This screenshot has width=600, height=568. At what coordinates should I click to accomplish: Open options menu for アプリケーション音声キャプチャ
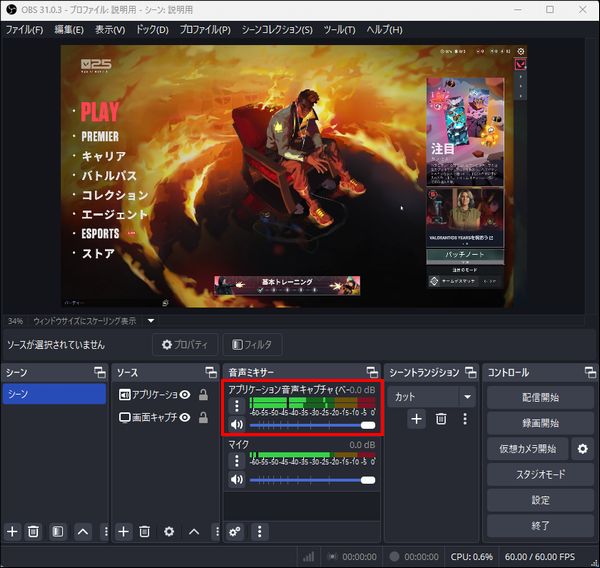(237, 406)
